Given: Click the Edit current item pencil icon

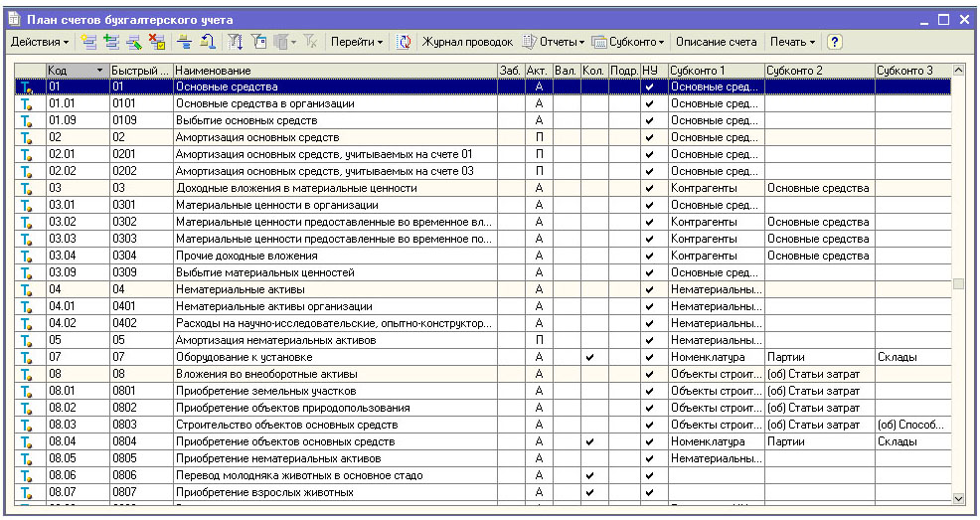Looking at the screenshot, I should 133,42.
